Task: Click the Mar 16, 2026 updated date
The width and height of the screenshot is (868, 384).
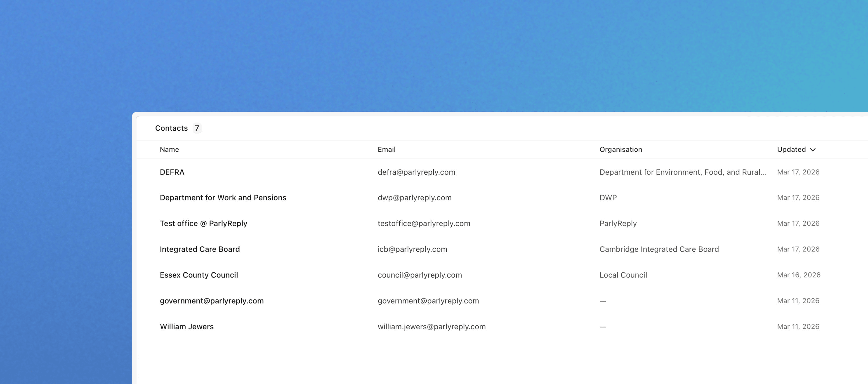Action: pyautogui.click(x=799, y=275)
